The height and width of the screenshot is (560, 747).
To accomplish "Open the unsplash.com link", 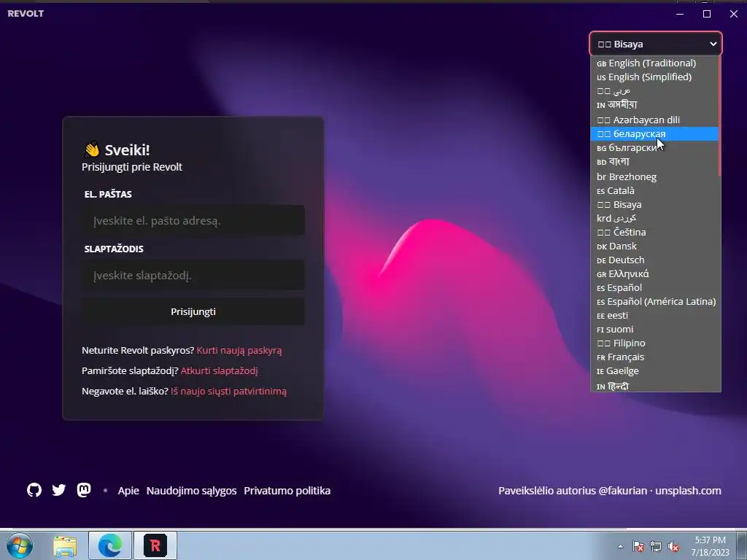I will pos(688,491).
